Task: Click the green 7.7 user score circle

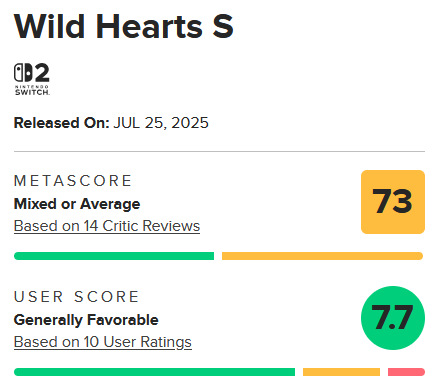Action: coord(393,318)
